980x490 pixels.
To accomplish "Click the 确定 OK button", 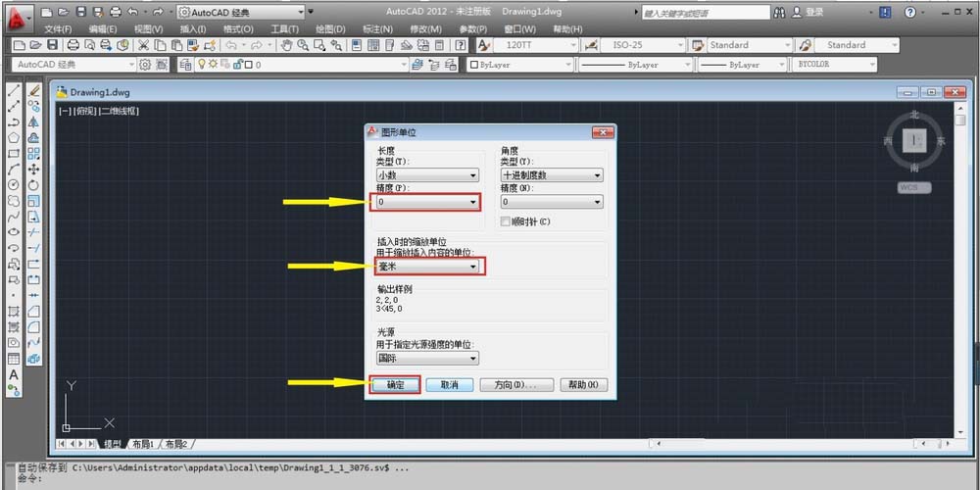I will pyautogui.click(x=395, y=385).
